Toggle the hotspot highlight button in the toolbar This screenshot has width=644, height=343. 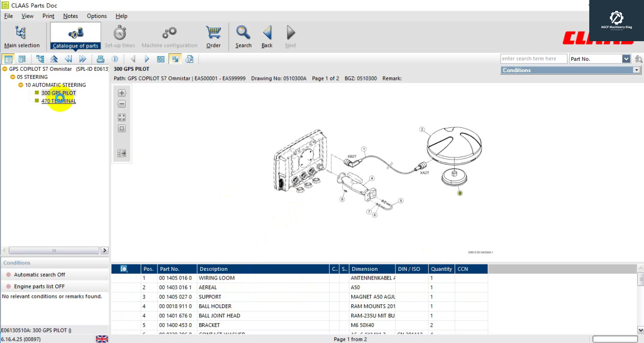click(175, 58)
